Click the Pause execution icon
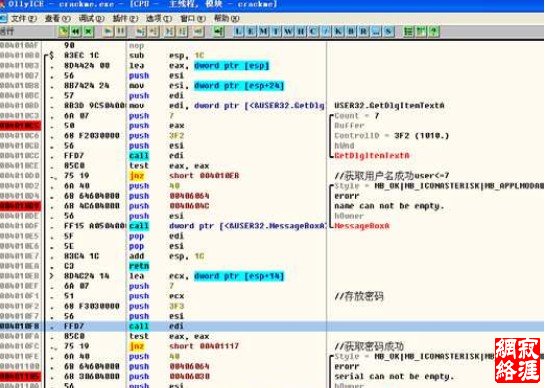545x388 pixels. click(x=121, y=32)
